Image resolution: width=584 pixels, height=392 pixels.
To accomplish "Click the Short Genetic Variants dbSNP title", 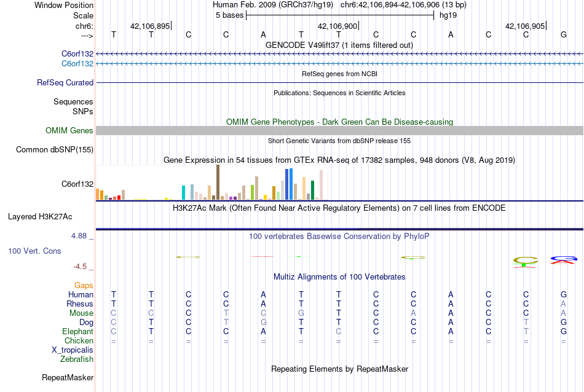I will pyautogui.click(x=339, y=141).
